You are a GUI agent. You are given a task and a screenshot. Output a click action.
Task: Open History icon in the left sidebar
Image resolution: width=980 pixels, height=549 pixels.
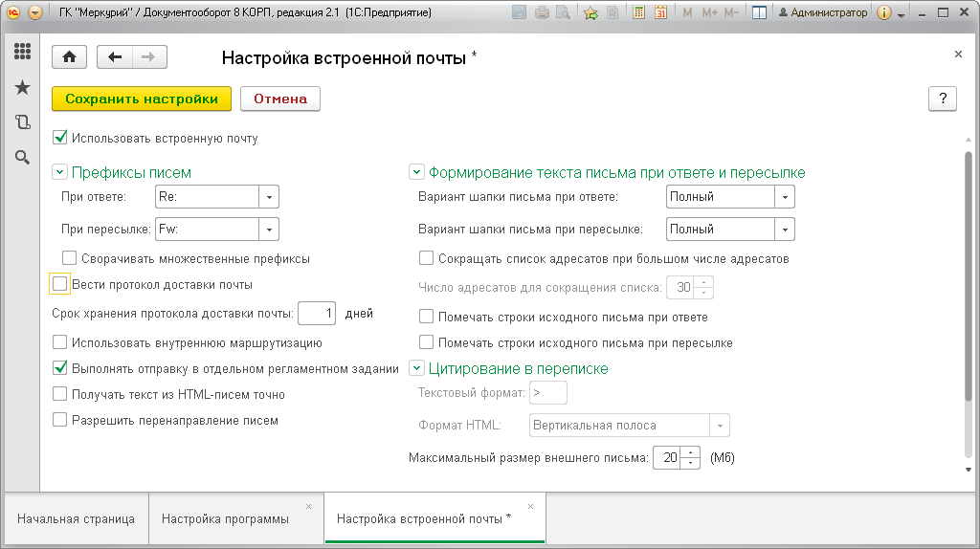point(23,121)
